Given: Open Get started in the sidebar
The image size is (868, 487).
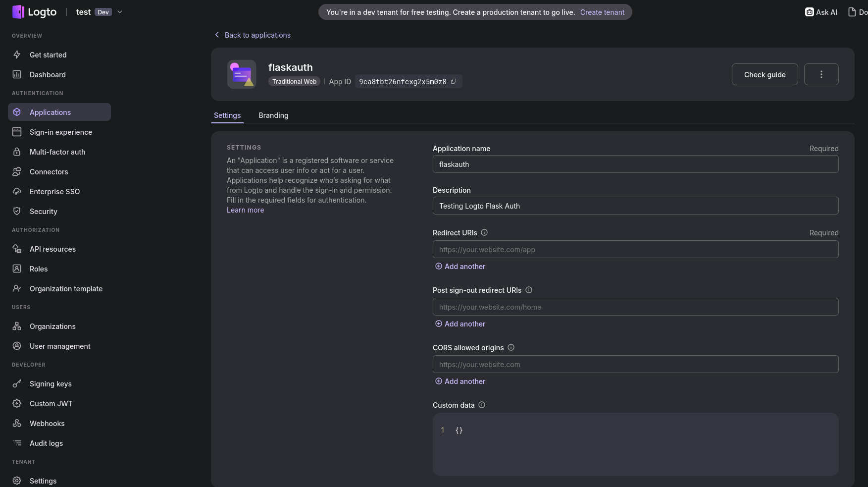Looking at the screenshot, I should point(59,55).
